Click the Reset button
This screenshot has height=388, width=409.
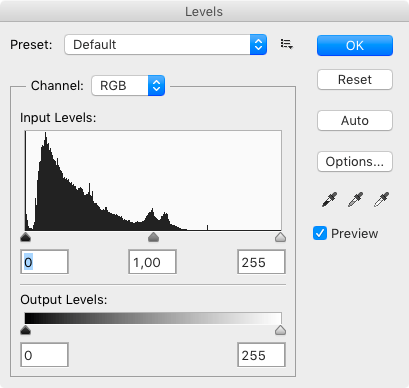355,80
